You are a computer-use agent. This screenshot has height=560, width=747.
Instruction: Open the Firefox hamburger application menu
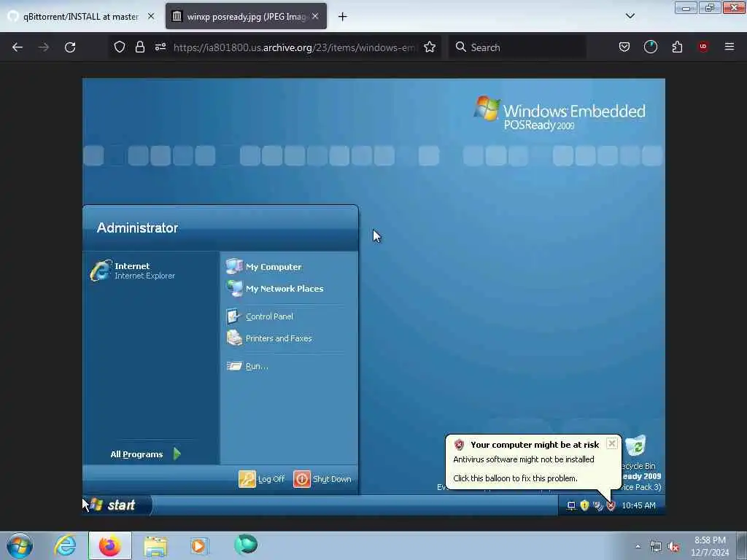pos(729,47)
